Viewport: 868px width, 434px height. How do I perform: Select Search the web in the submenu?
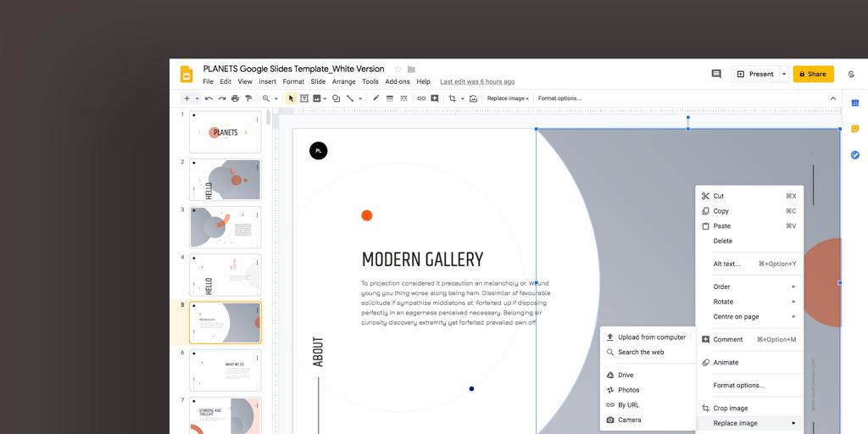[x=648, y=352]
